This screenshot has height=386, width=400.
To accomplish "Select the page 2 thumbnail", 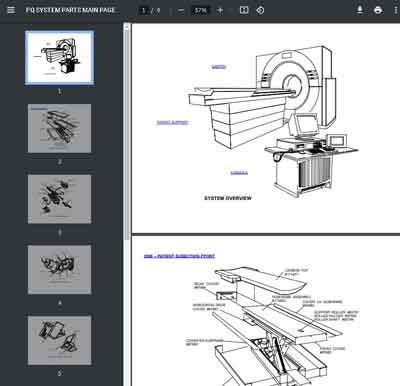I will (60, 128).
